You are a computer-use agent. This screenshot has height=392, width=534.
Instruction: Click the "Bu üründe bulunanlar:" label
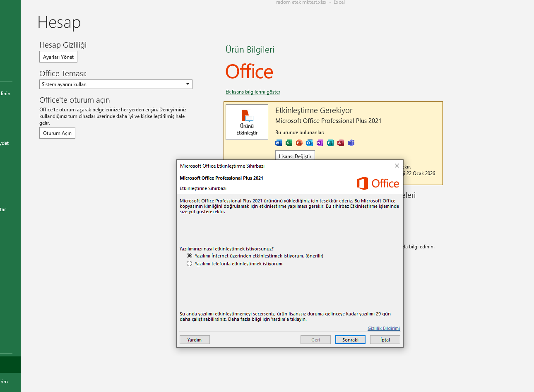[x=300, y=132]
